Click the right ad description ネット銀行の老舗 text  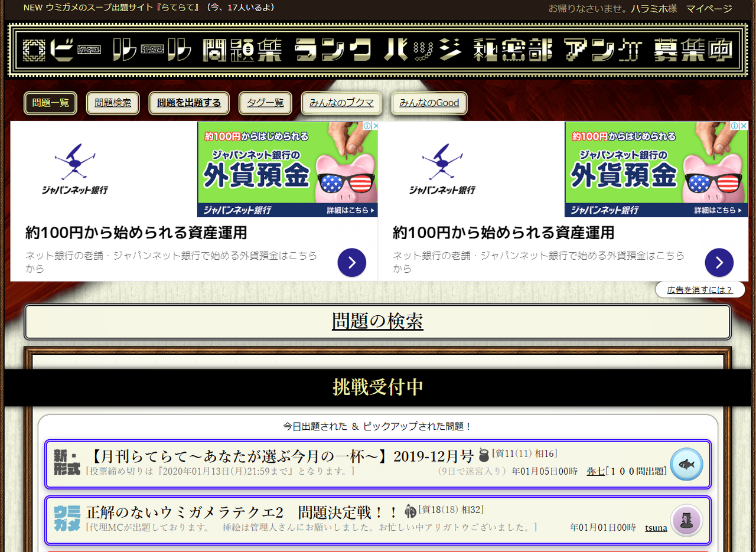tap(539, 262)
